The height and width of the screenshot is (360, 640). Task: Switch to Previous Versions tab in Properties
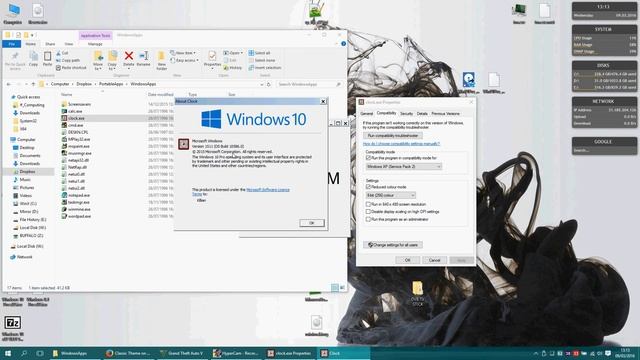[x=445, y=113]
